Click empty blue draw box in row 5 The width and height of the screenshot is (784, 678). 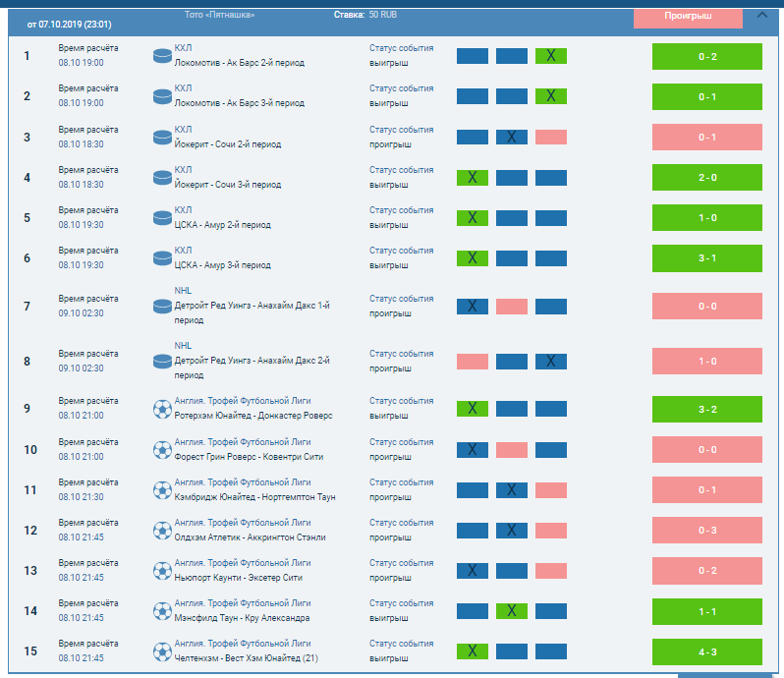pos(512,218)
